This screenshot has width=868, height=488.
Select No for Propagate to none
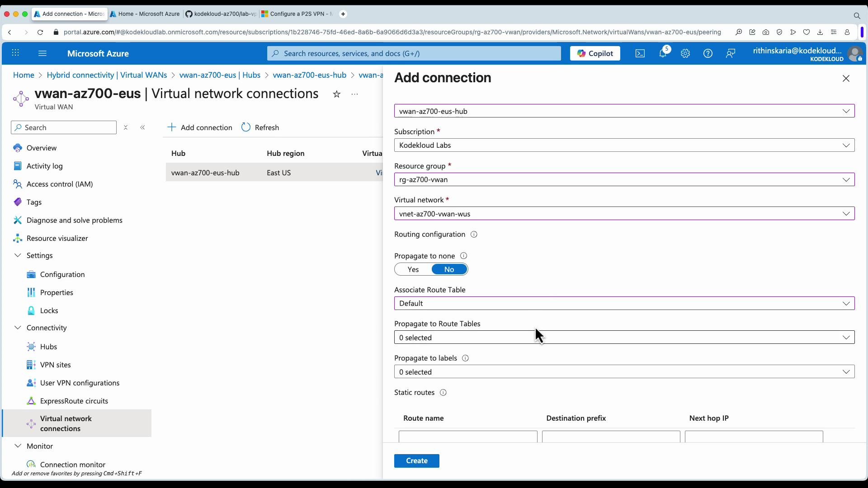coord(449,269)
